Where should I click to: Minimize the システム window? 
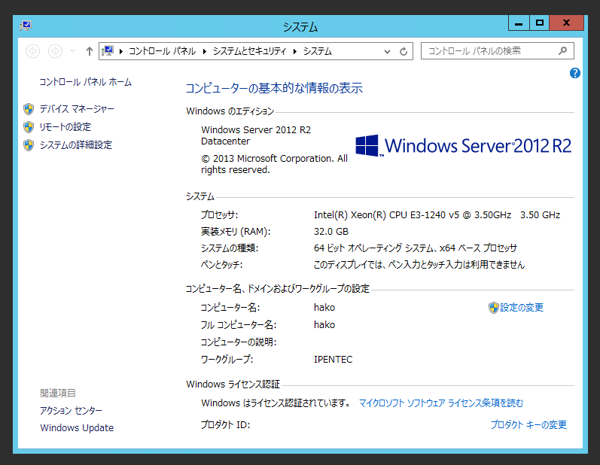pyautogui.click(x=519, y=23)
